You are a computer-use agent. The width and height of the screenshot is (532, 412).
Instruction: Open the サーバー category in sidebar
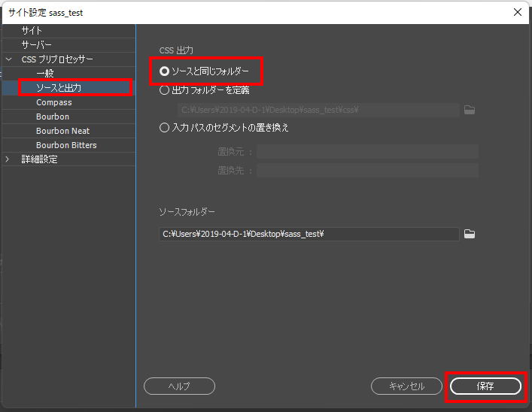click(36, 45)
